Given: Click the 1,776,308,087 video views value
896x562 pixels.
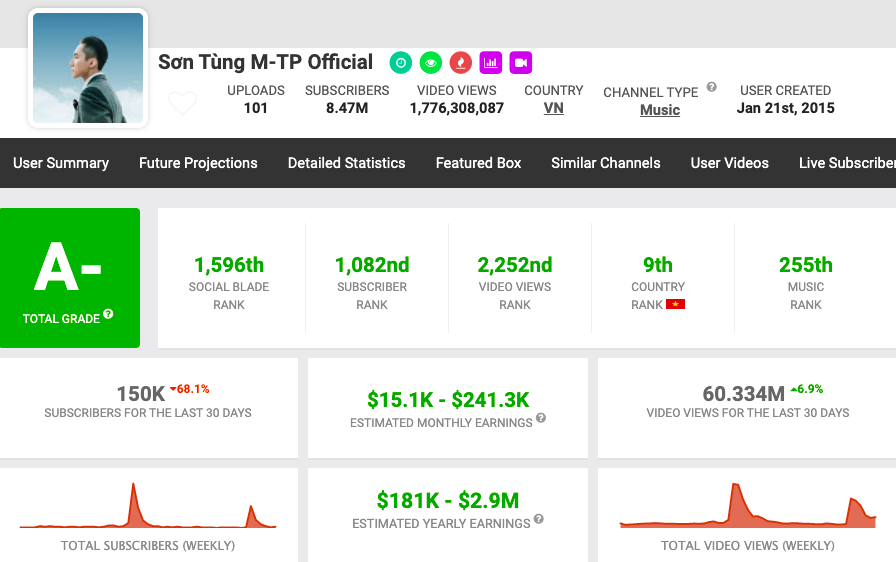Looking at the screenshot, I should coord(457,108).
